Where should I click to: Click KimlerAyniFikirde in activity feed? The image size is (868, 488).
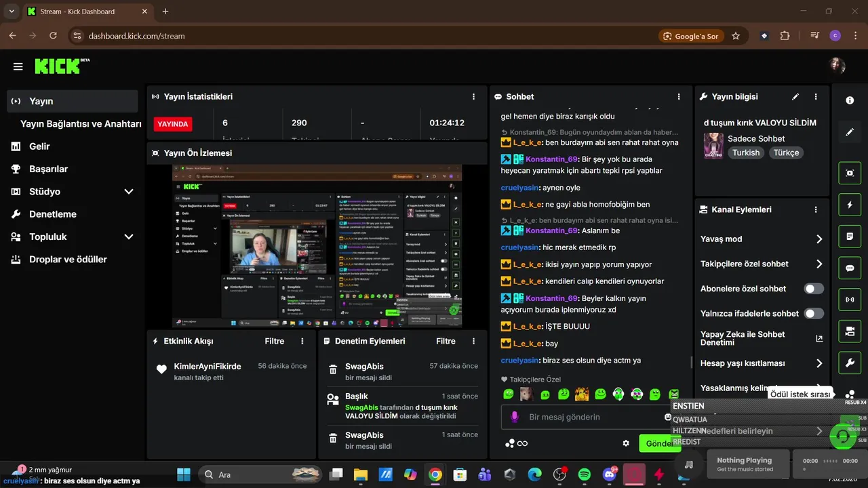[208, 366]
